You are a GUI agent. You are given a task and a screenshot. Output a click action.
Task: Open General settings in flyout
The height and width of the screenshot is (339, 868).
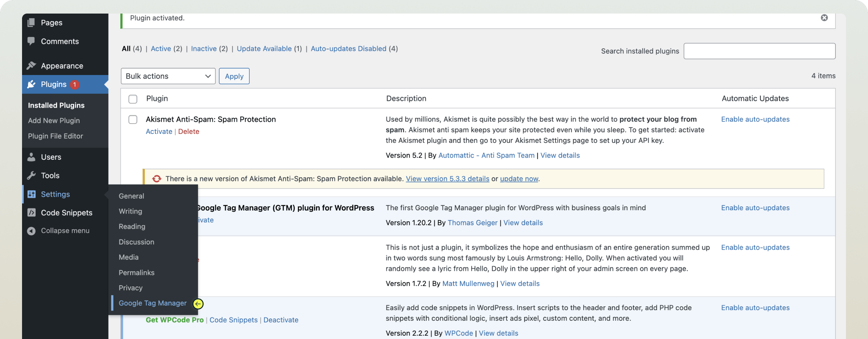tap(131, 196)
